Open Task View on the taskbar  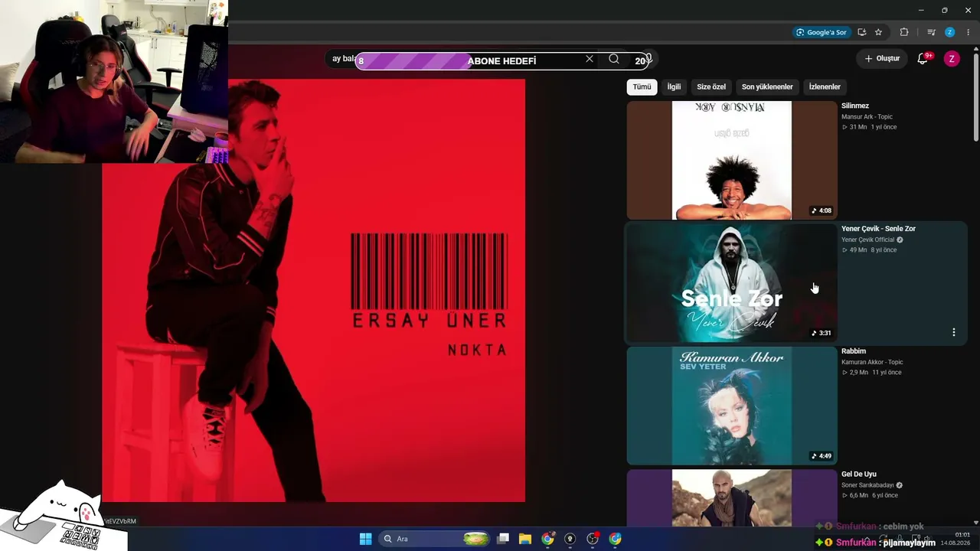pyautogui.click(x=503, y=539)
